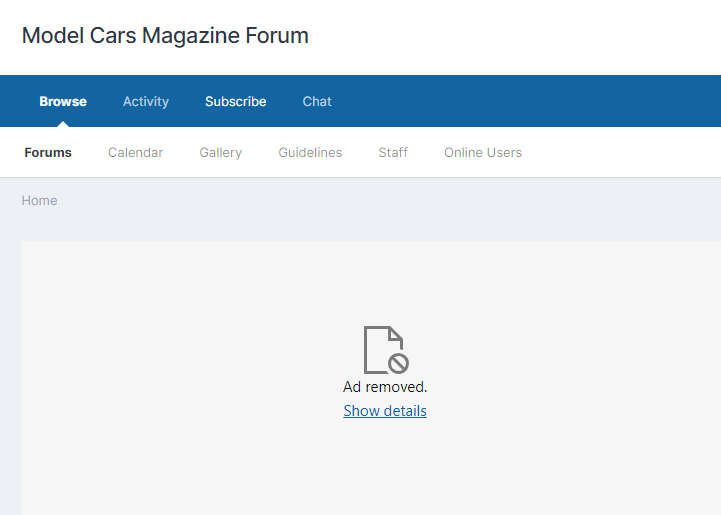View the Guidelines page
This screenshot has height=515, width=721.
(310, 152)
